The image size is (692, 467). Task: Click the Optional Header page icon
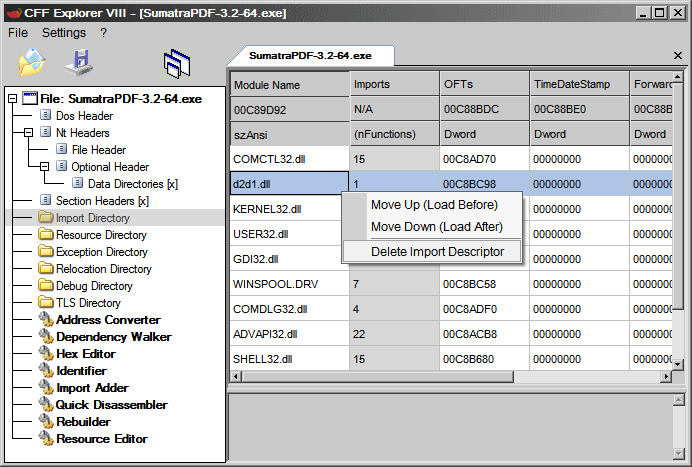tap(62, 166)
